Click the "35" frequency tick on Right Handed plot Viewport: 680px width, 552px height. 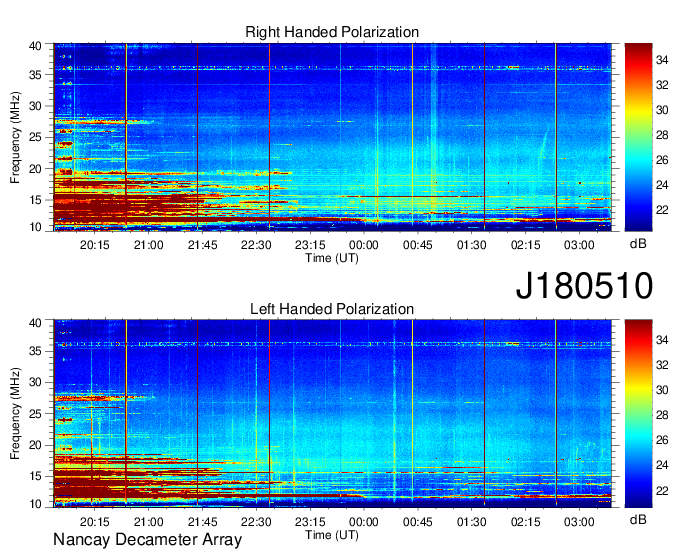pos(35,75)
